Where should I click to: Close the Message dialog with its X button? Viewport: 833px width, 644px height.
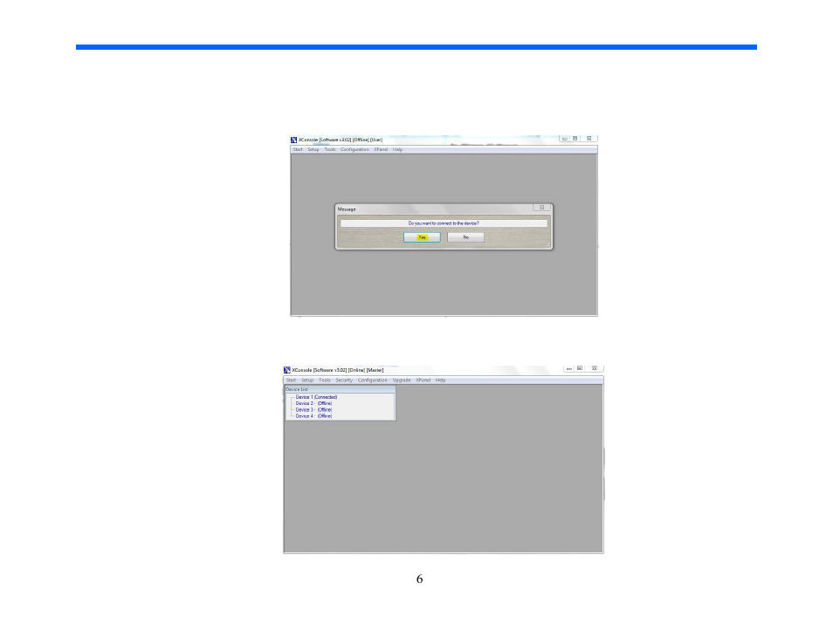click(542, 208)
